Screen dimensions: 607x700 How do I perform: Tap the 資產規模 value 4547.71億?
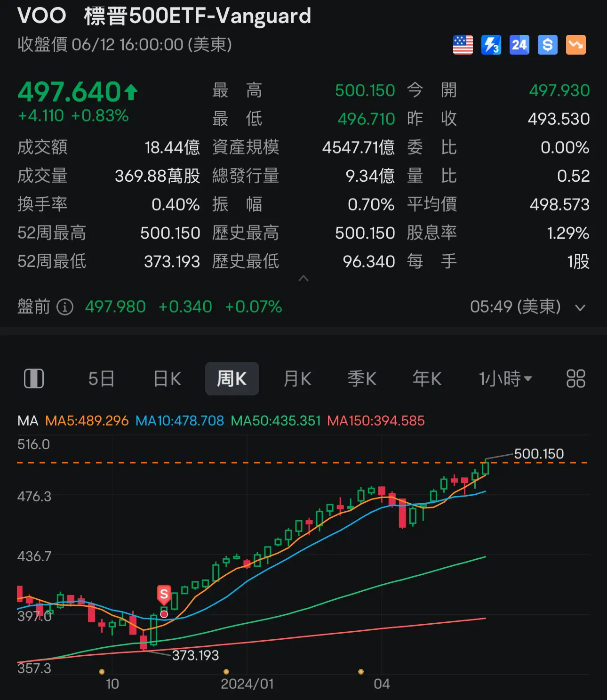359,147
